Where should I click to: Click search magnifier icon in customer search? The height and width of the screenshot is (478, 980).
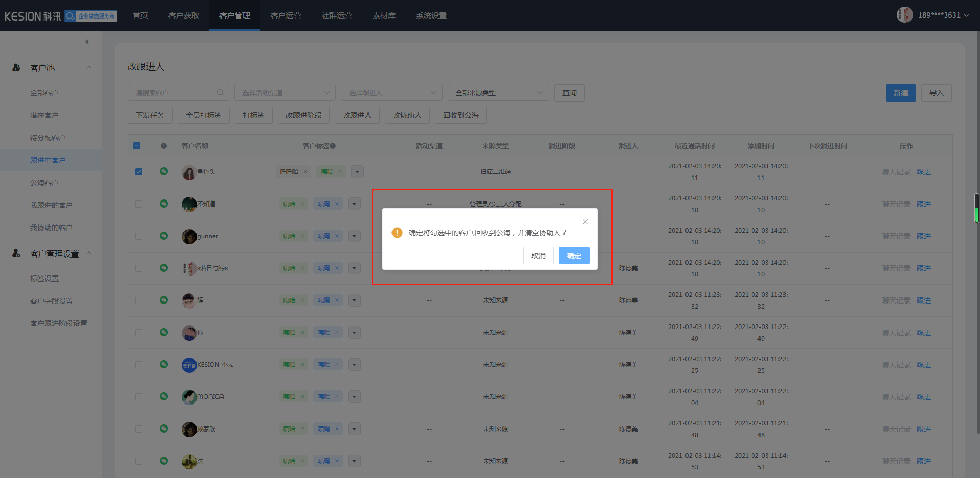coord(220,93)
